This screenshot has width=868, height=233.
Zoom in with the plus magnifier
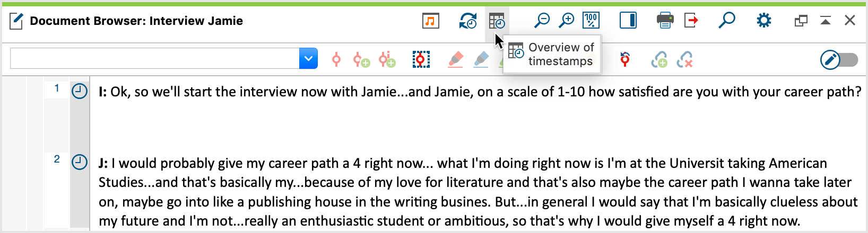pos(567,21)
